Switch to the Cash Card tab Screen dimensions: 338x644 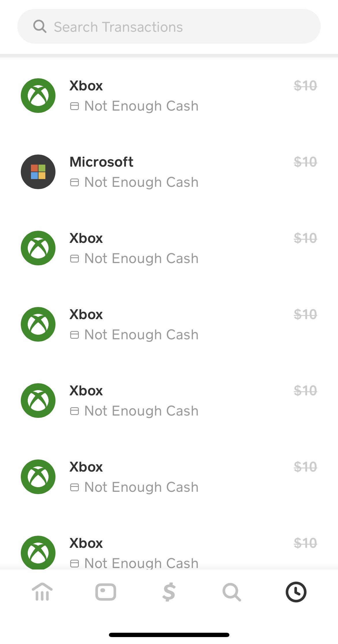pyautogui.click(x=106, y=592)
